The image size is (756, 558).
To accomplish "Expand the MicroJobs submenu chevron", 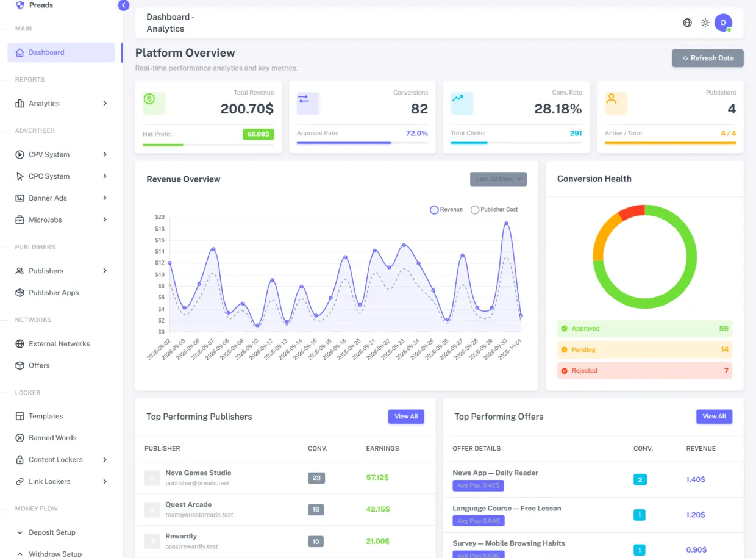I will (x=105, y=220).
